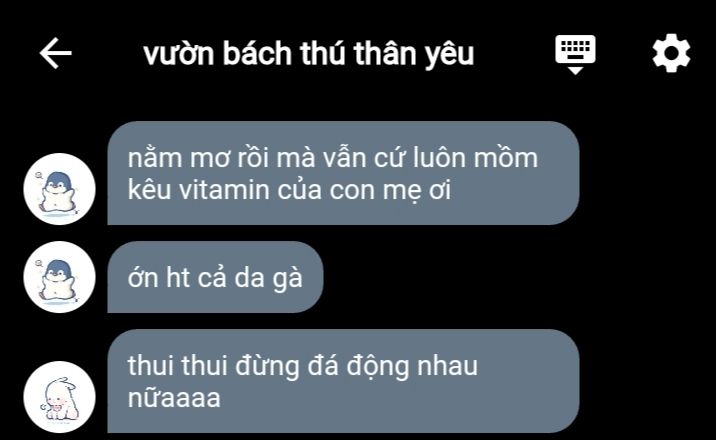Select the 'thui thui đừng đá động nhau' bubble
This screenshot has height=440, width=716.
[x=343, y=381]
